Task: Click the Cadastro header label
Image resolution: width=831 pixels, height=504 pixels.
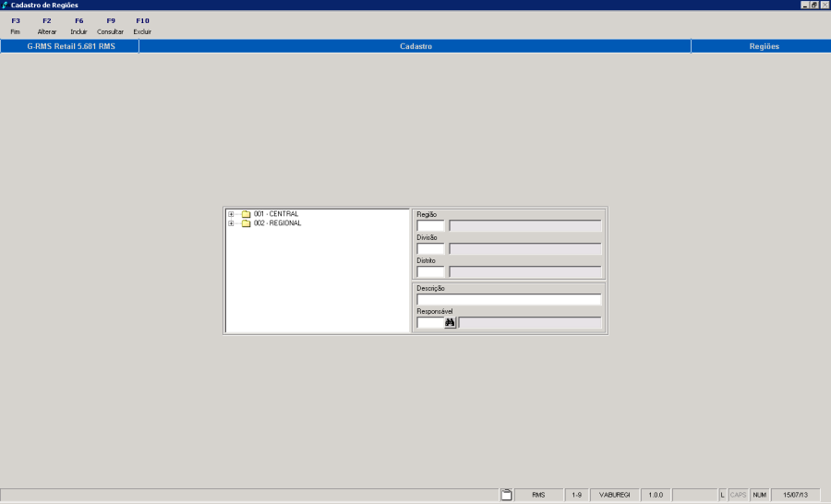Action: pyautogui.click(x=415, y=46)
